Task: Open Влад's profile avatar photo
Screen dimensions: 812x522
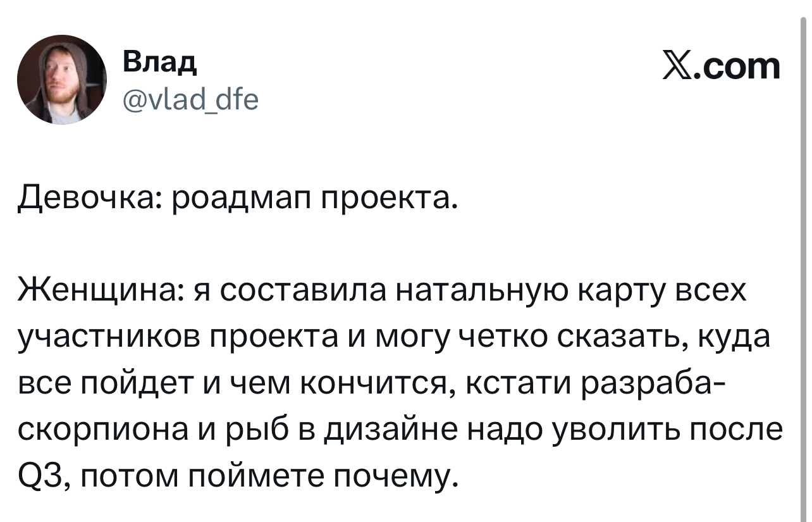Action: (x=61, y=78)
